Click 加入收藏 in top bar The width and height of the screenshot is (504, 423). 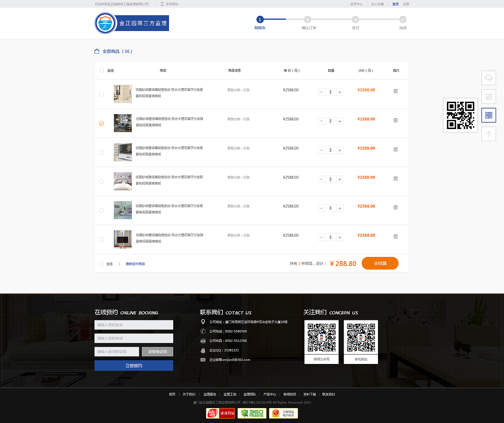(x=377, y=4)
